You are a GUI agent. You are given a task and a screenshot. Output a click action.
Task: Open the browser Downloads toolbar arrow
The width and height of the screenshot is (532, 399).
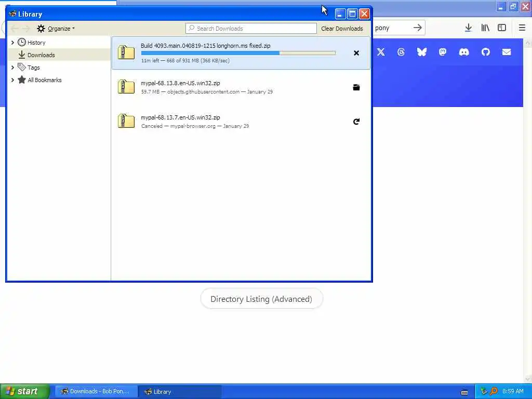468,28
